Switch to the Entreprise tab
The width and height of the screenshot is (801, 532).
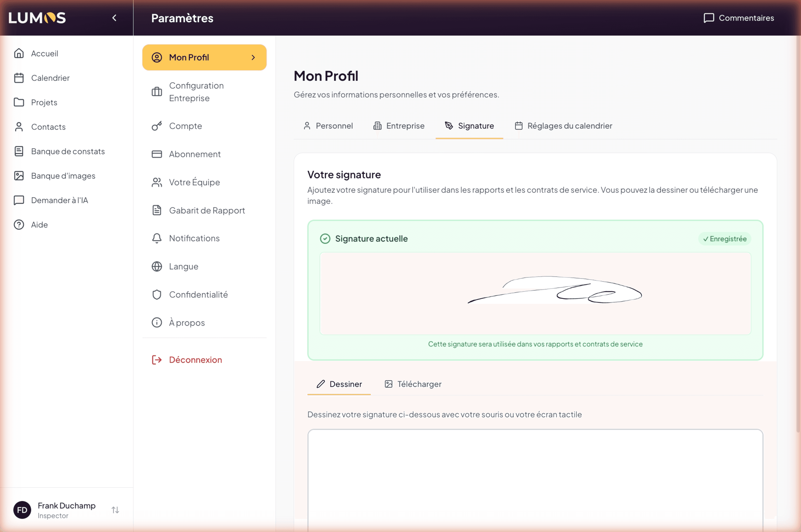399,126
